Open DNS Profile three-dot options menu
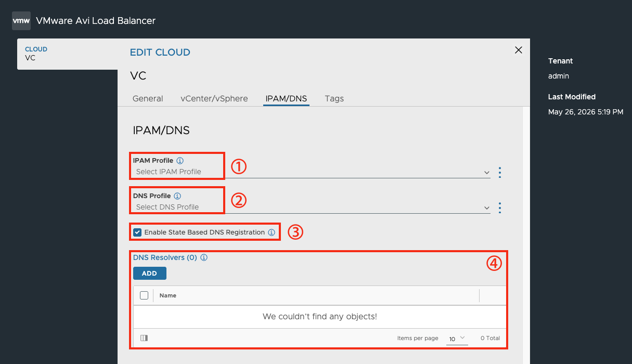The height and width of the screenshot is (364, 632). 500,207
